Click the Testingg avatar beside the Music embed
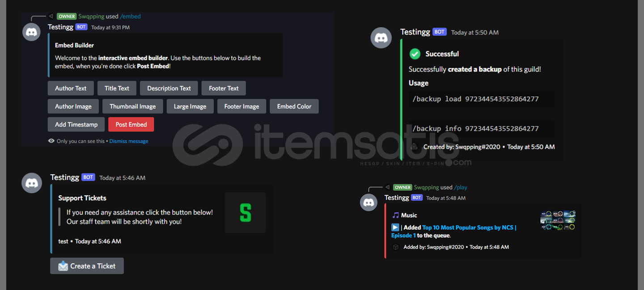This screenshot has height=290, width=644. pos(369,202)
